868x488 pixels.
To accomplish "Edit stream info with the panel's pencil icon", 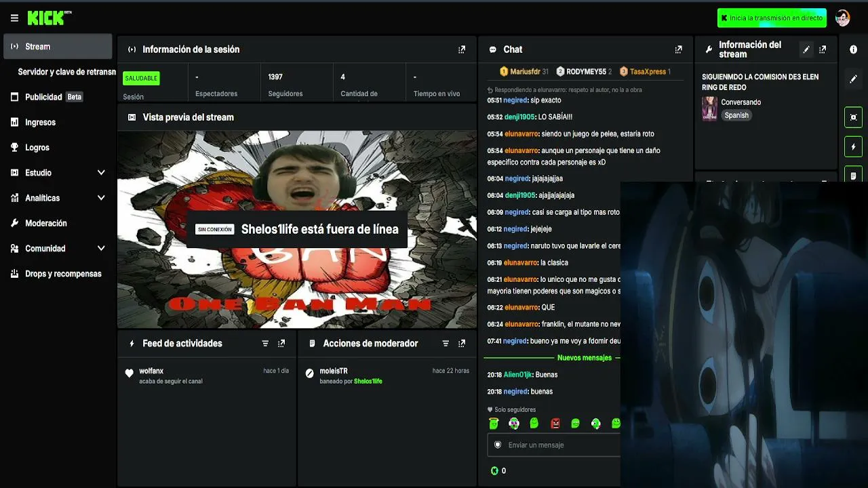I will 806,49.
